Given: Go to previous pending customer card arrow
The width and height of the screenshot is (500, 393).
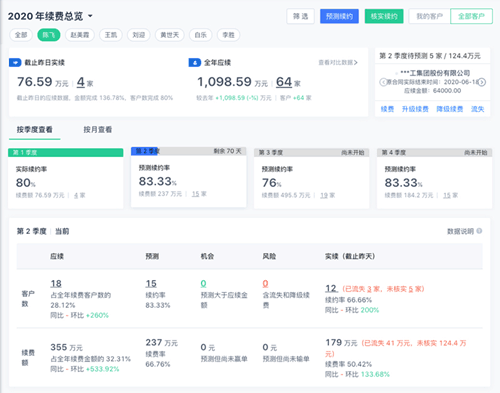Looking at the screenshot, I should coord(383,82).
